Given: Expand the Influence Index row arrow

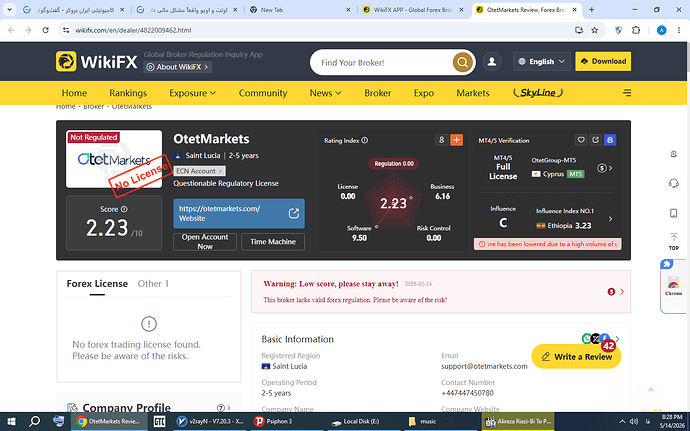Looking at the screenshot, I should pyautogui.click(x=610, y=219).
